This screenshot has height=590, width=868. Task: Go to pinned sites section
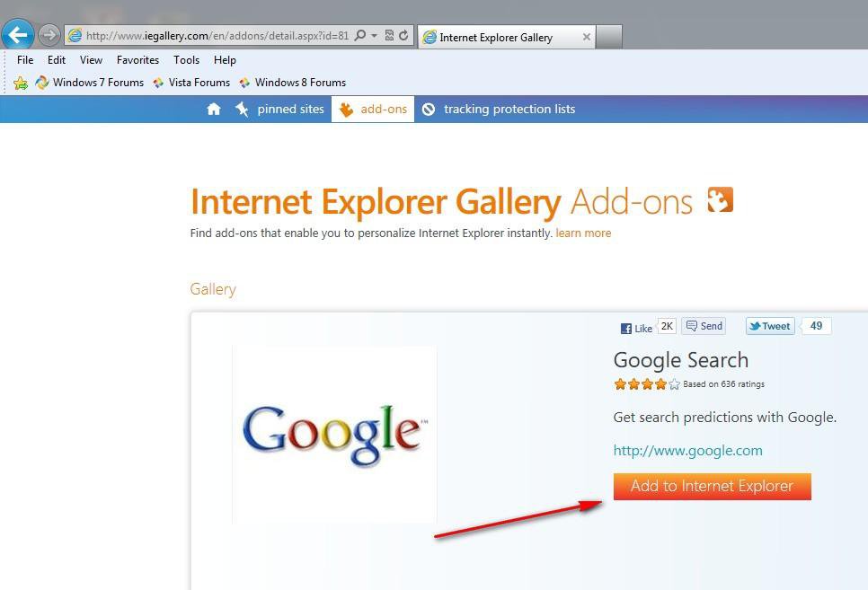[x=280, y=109]
